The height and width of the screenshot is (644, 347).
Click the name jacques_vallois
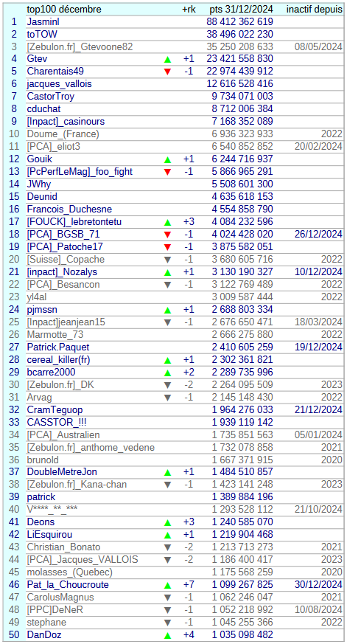(x=60, y=84)
